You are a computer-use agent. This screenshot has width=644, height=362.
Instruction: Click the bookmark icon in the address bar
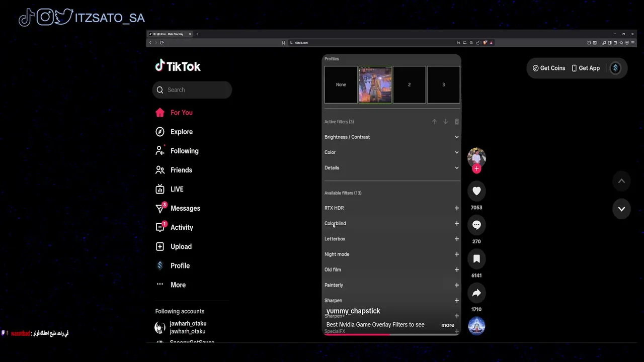tap(283, 43)
